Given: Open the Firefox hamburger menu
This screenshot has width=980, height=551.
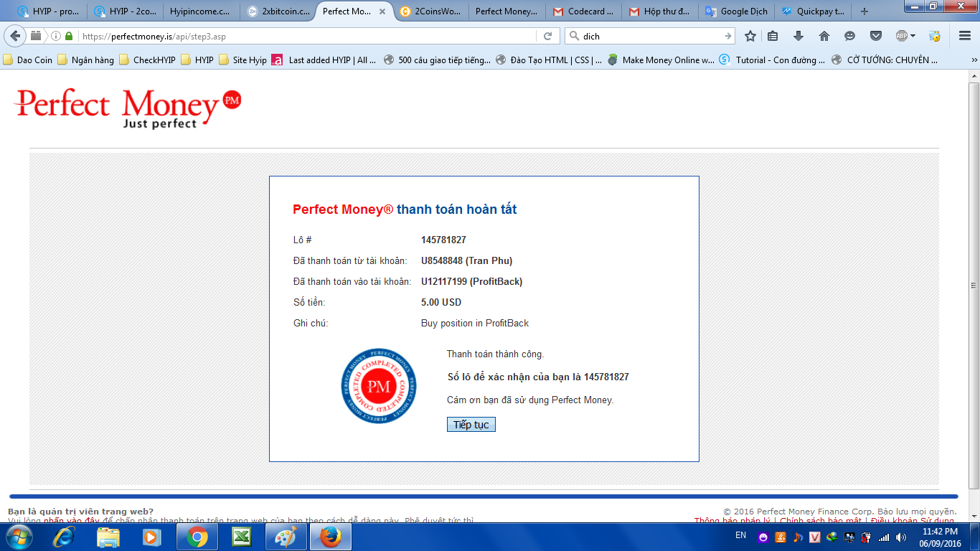Looking at the screenshot, I should click(965, 36).
